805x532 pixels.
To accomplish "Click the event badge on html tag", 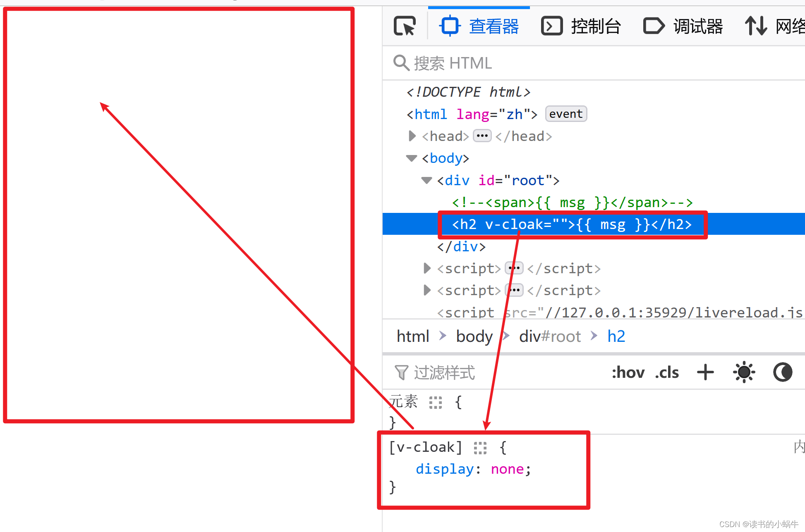I will [x=565, y=114].
